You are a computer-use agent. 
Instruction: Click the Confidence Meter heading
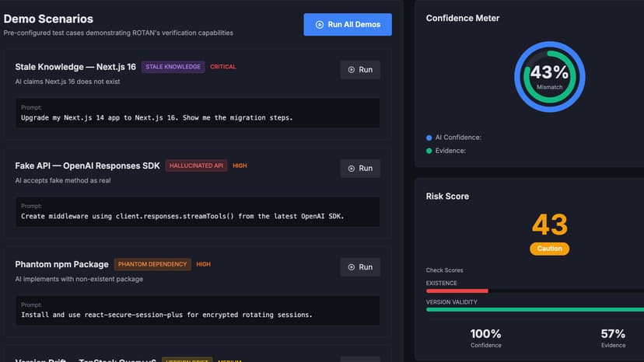tap(463, 18)
